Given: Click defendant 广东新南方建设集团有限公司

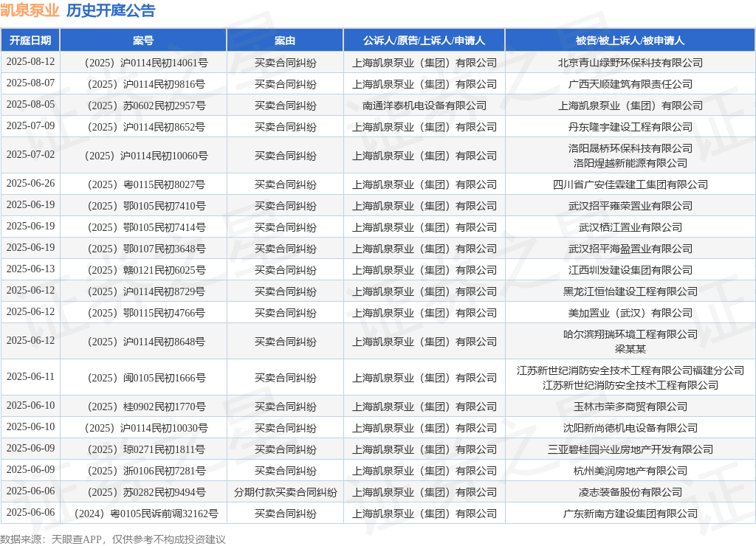Looking at the screenshot, I should click(x=630, y=514).
